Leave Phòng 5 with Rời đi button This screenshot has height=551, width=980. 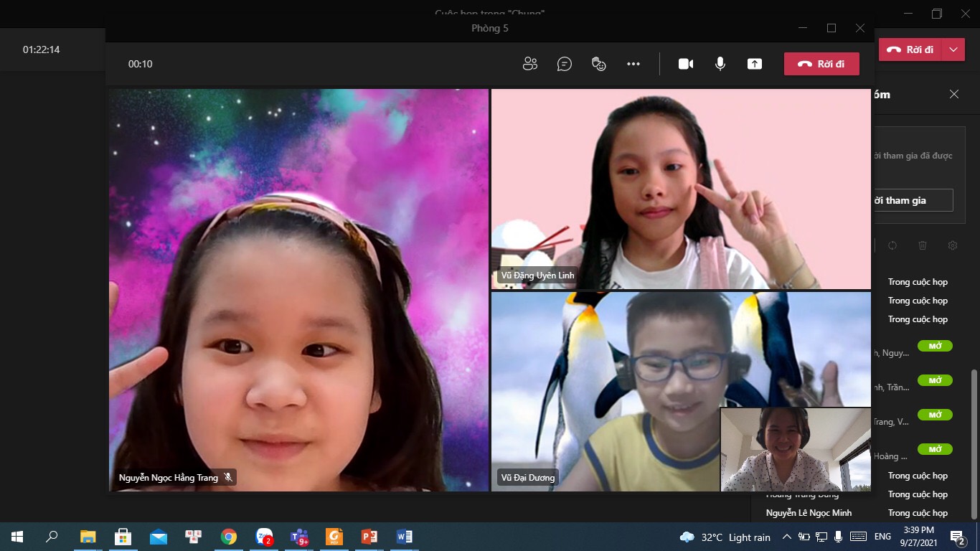821,64
